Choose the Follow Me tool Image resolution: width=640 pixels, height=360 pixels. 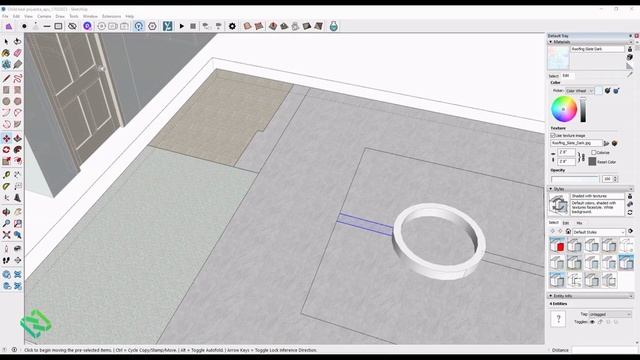[x=18, y=150]
